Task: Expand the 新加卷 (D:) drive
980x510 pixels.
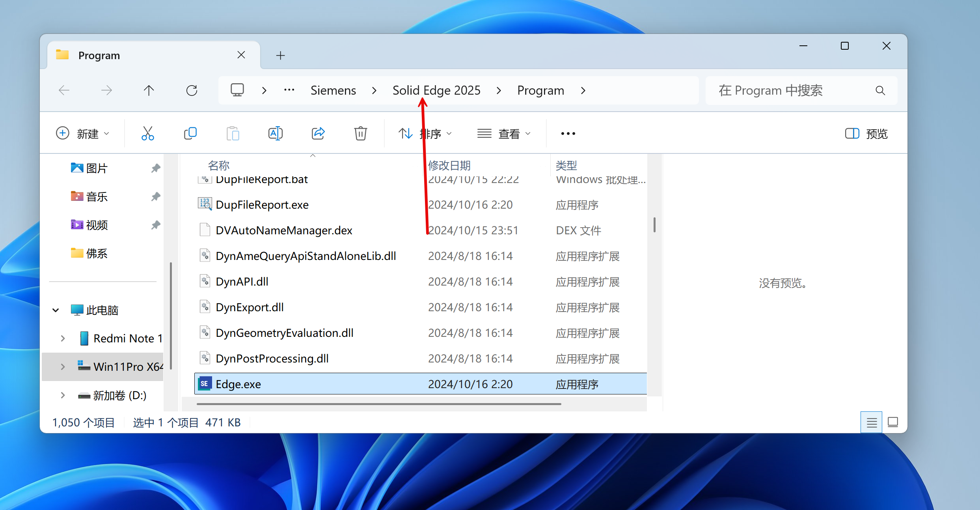Action: 63,395
